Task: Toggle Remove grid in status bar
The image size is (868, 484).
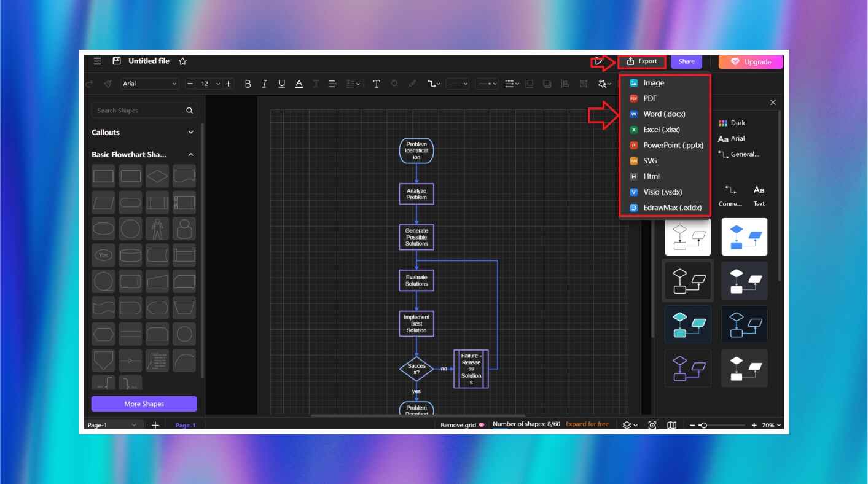Action: pyautogui.click(x=463, y=425)
